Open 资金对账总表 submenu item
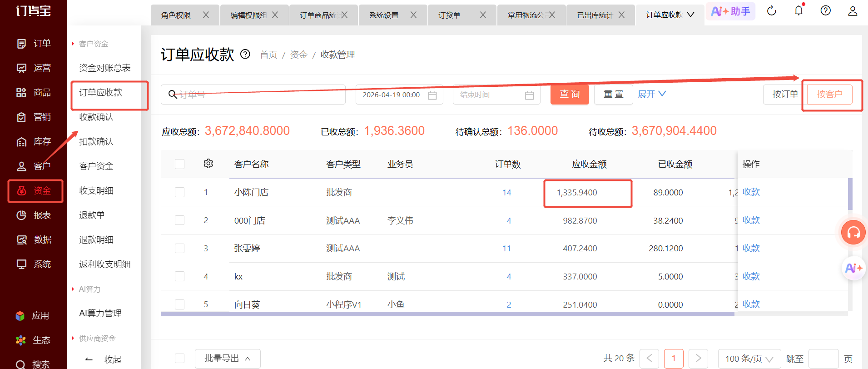This screenshot has width=868, height=369. pyautogui.click(x=105, y=68)
